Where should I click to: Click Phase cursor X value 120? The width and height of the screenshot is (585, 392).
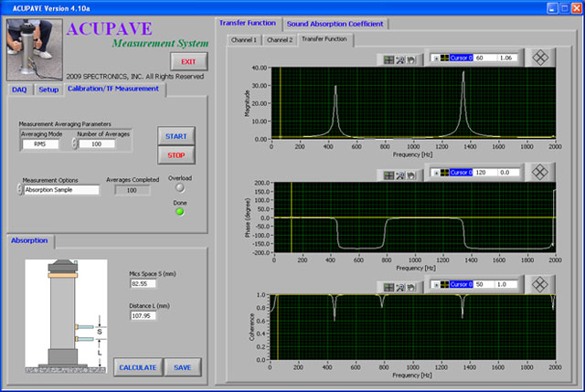pyautogui.click(x=485, y=173)
